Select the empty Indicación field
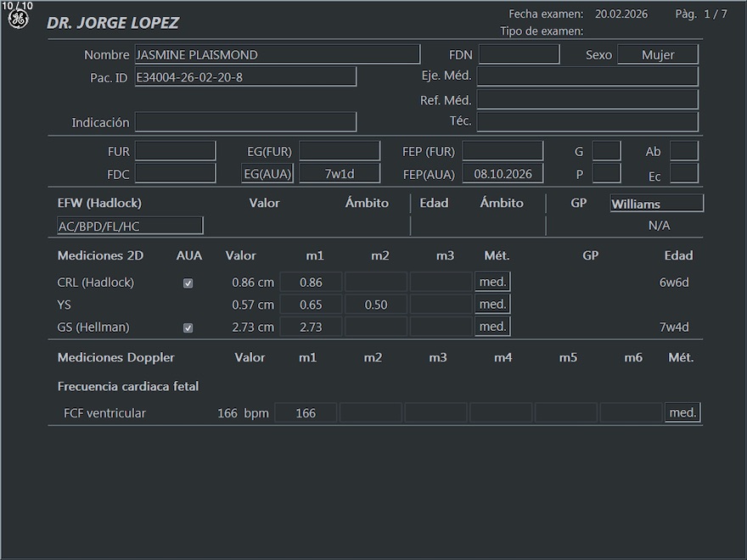Image resolution: width=747 pixels, height=560 pixels. [x=245, y=122]
